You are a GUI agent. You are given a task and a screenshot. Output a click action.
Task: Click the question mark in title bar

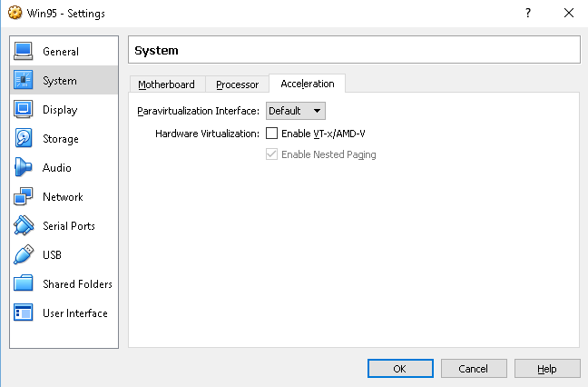point(528,13)
